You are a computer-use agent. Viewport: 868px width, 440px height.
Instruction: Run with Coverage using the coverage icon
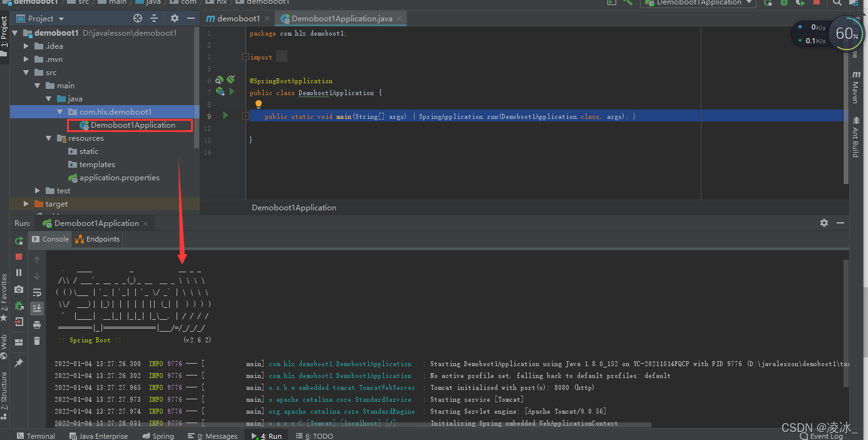(x=801, y=4)
